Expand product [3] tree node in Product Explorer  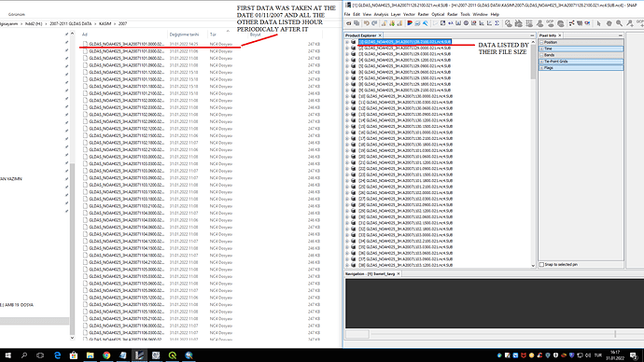pos(347,54)
